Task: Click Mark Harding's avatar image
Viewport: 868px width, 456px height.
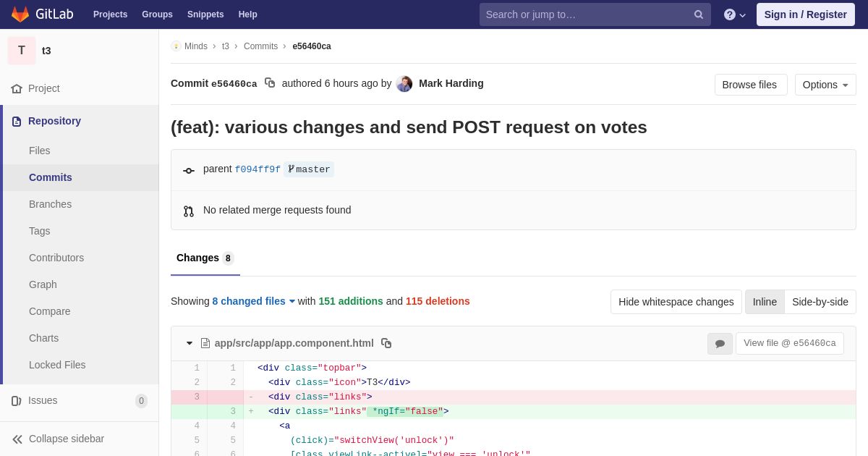Action: pos(404,83)
